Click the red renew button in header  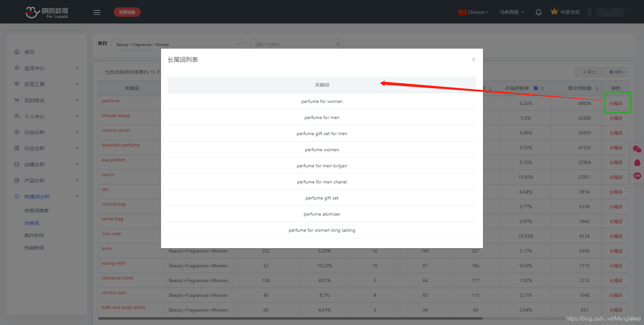click(127, 12)
